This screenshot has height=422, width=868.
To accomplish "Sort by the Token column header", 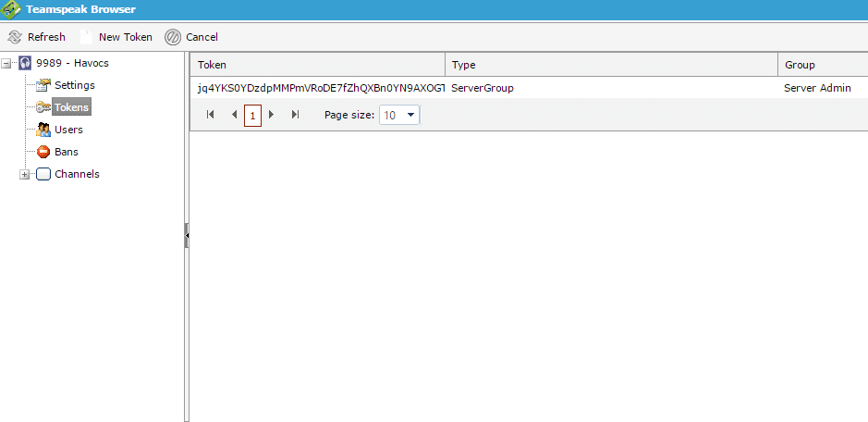I will 318,65.
